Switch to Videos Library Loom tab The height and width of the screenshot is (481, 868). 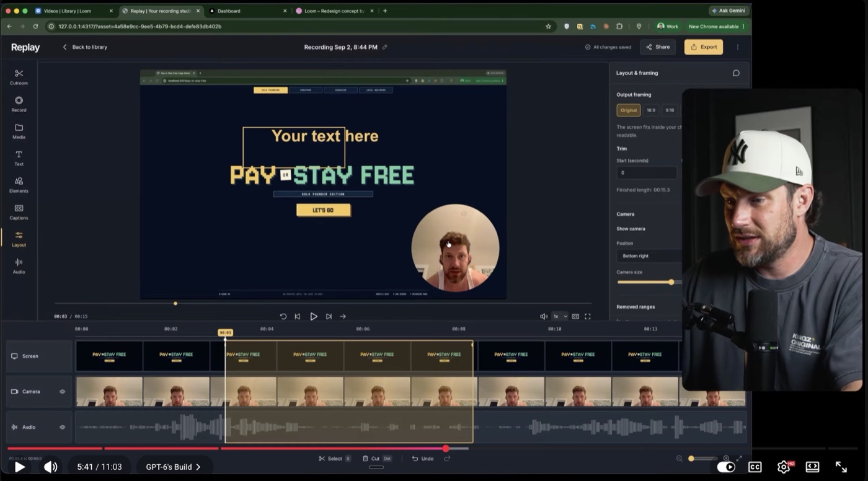pyautogui.click(x=73, y=11)
